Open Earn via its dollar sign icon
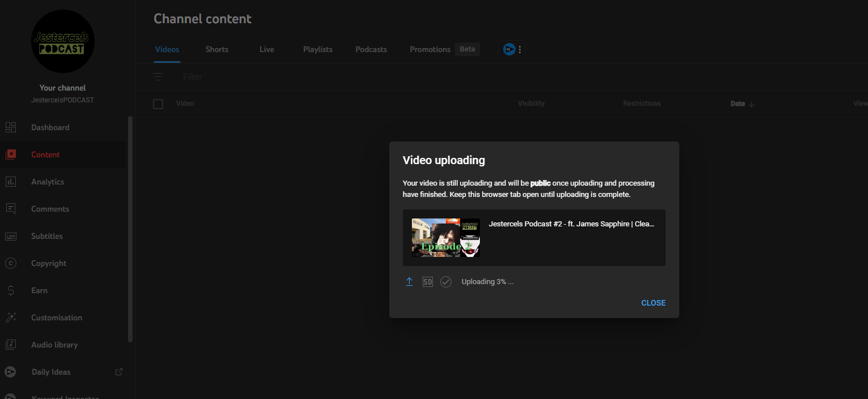This screenshot has height=399, width=868. tap(10, 290)
